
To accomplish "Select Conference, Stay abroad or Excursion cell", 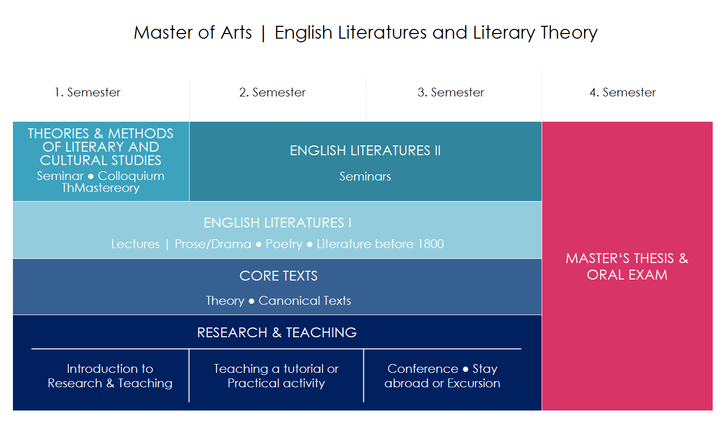I will pyautogui.click(x=443, y=376).
